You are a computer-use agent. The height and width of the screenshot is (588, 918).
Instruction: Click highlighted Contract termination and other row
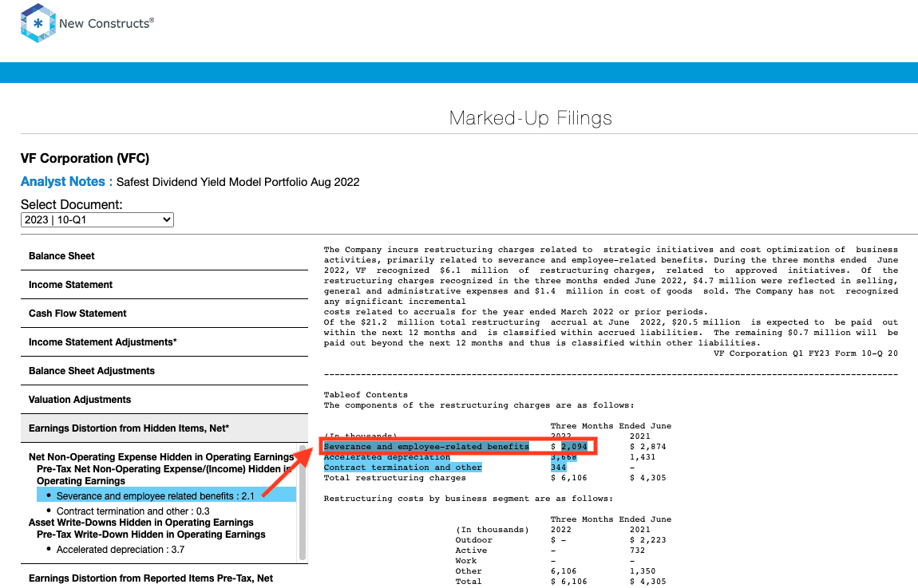403,468
